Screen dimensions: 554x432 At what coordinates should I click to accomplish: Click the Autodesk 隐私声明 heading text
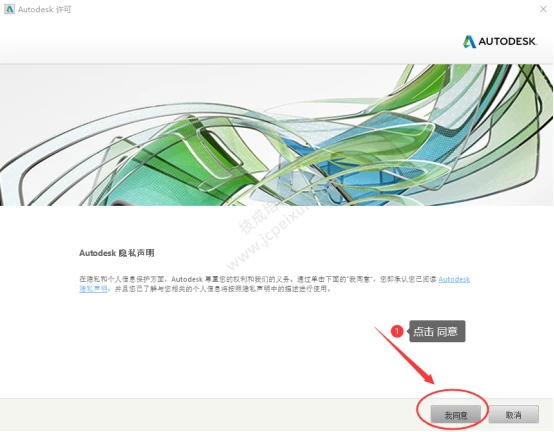[117, 253]
